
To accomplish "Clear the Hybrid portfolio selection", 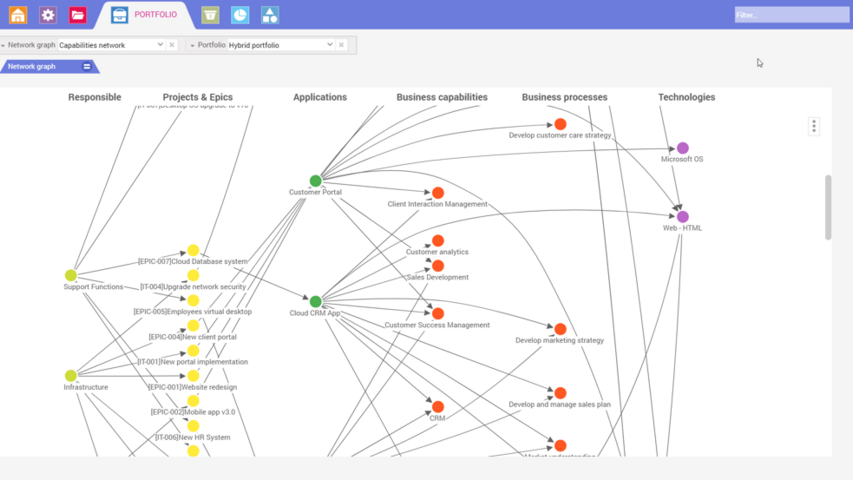I will [342, 45].
